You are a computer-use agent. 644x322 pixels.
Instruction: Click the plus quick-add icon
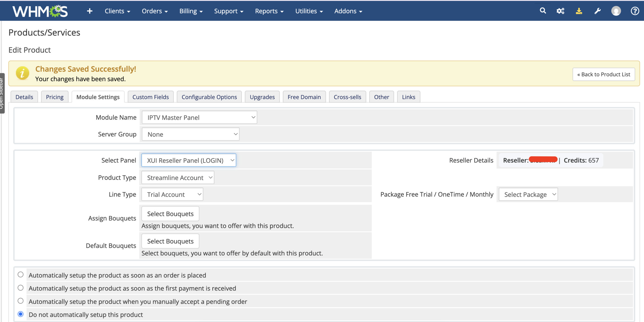click(x=90, y=11)
